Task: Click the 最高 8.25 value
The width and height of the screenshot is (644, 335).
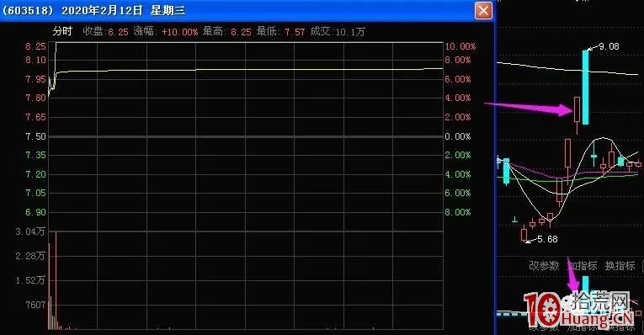Action: [x=241, y=32]
